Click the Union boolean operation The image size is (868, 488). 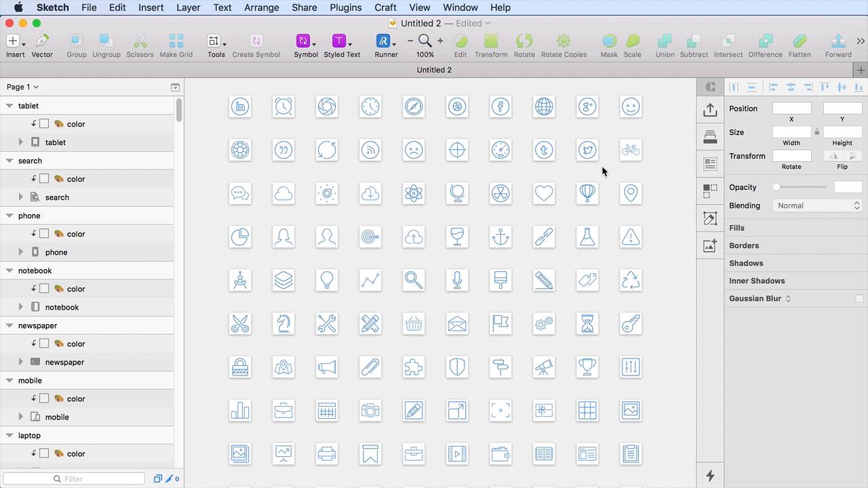(665, 45)
